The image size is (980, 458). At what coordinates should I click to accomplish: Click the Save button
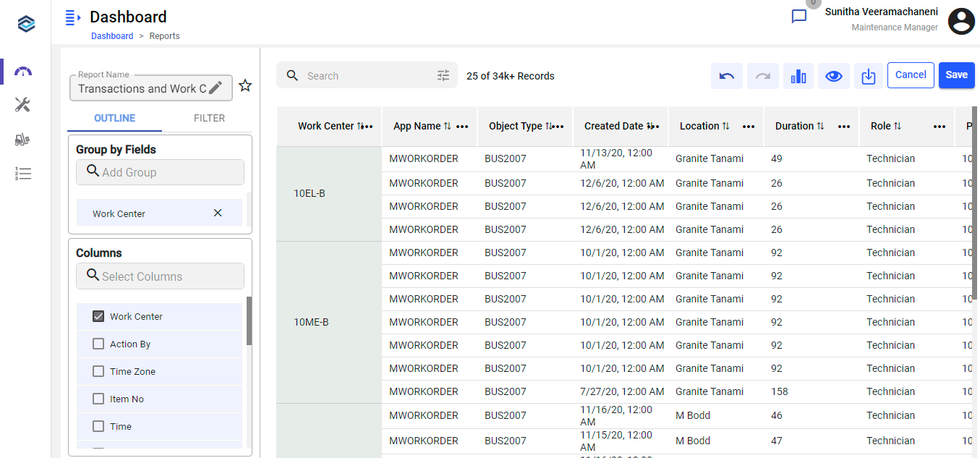point(956,75)
